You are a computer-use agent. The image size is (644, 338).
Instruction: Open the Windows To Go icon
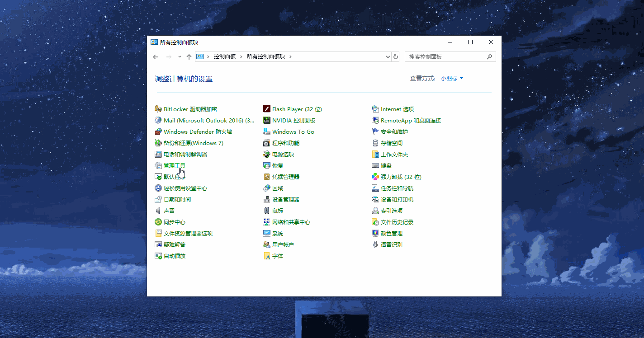pyautogui.click(x=267, y=131)
